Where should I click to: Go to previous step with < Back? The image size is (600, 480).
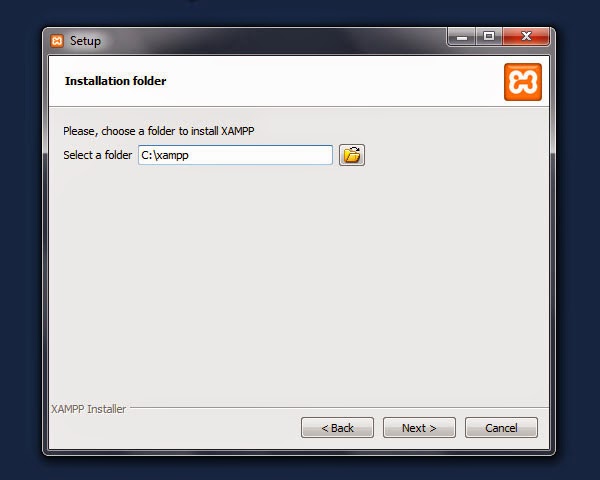pyautogui.click(x=337, y=428)
